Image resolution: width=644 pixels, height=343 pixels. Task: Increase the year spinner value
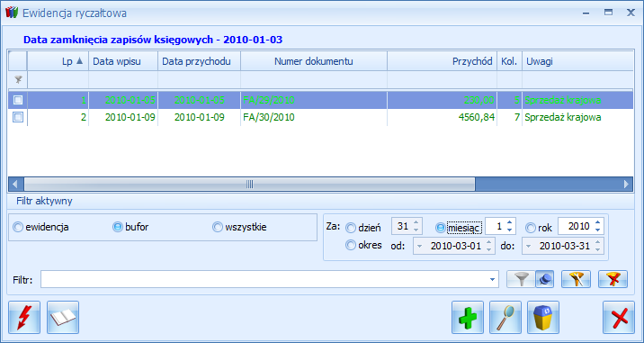click(x=597, y=222)
